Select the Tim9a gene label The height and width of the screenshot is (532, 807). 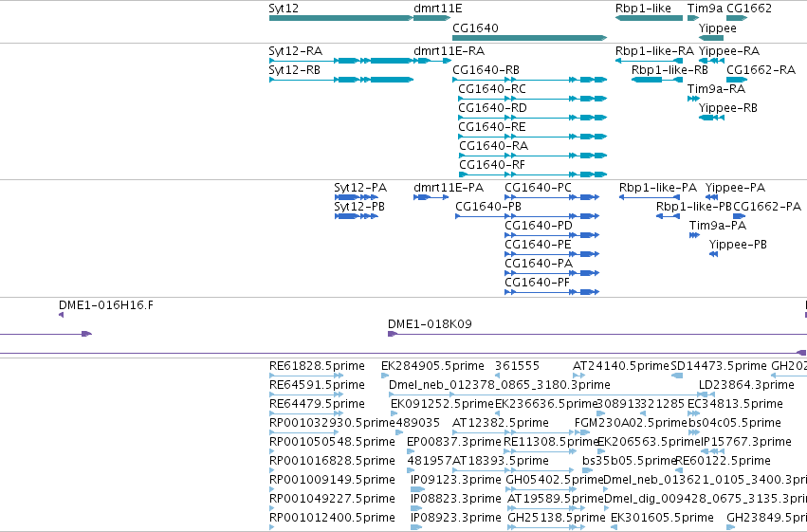pos(705,9)
